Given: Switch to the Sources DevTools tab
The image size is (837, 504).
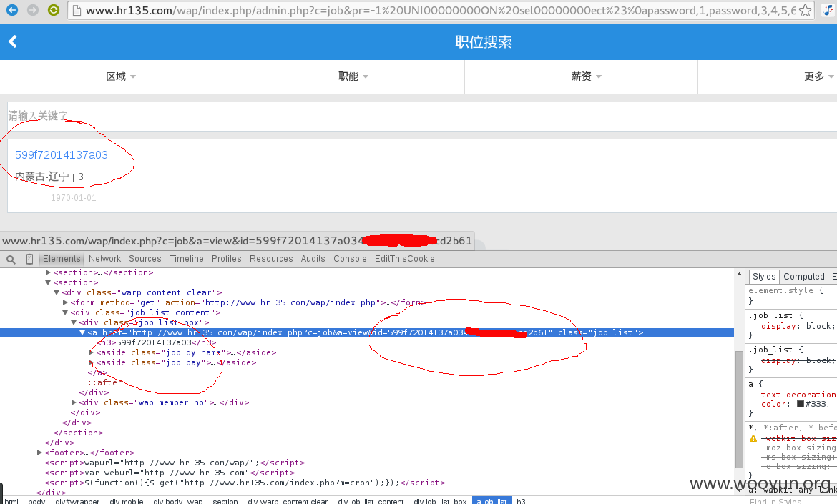Looking at the screenshot, I should coord(145,259).
